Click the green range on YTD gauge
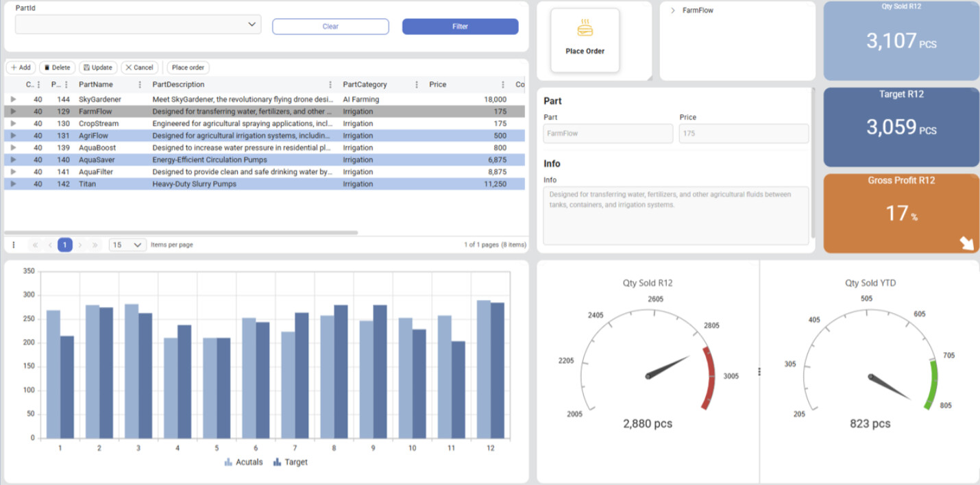Viewport: 980px width, 485px height. point(931,384)
